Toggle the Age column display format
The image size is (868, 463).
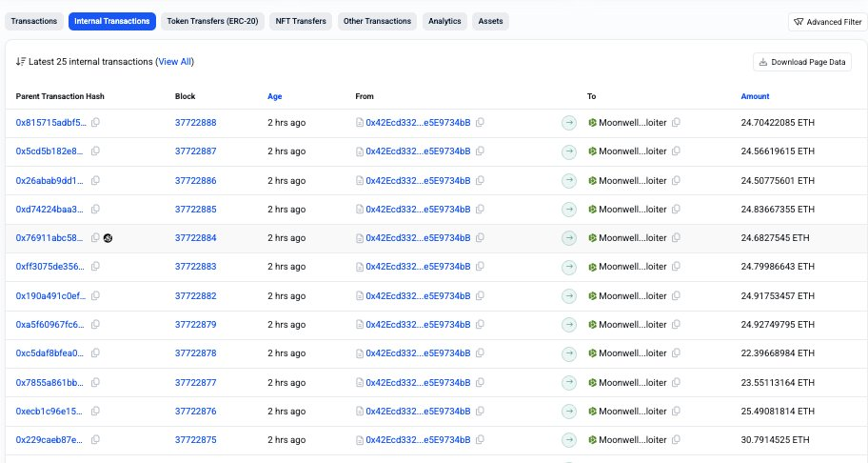pos(274,96)
